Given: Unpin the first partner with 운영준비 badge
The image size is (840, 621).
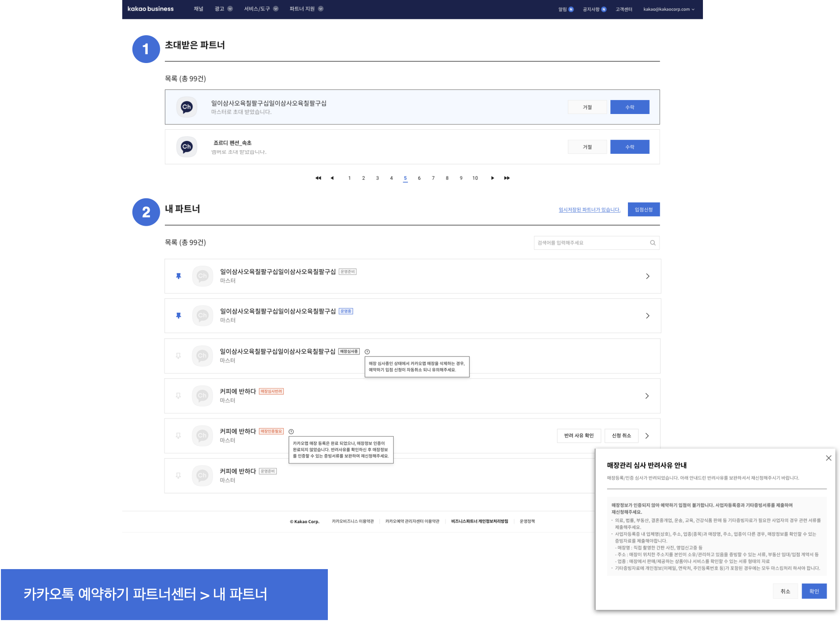Looking at the screenshot, I should (178, 276).
